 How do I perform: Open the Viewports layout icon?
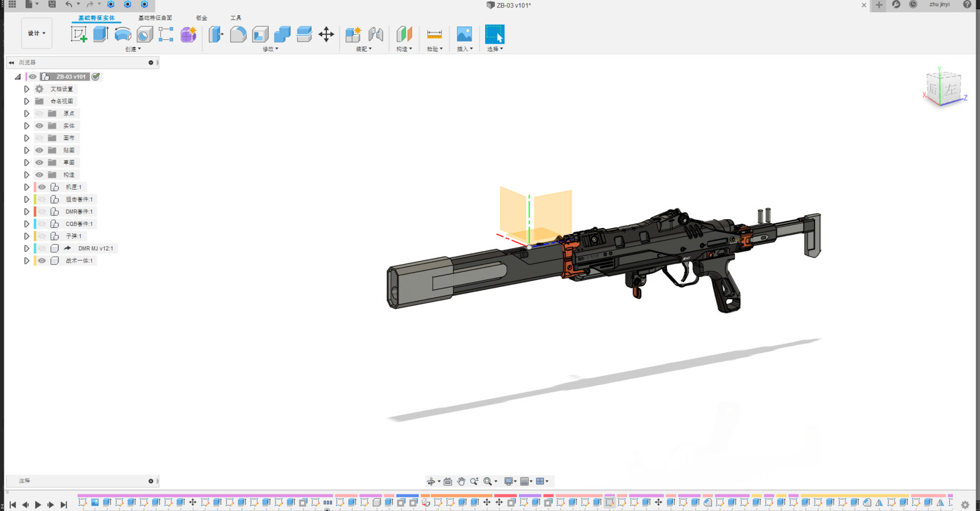(540, 482)
